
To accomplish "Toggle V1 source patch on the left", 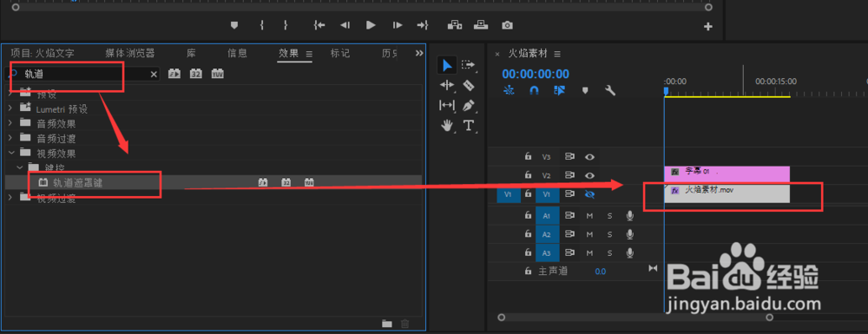I will 508,194.
